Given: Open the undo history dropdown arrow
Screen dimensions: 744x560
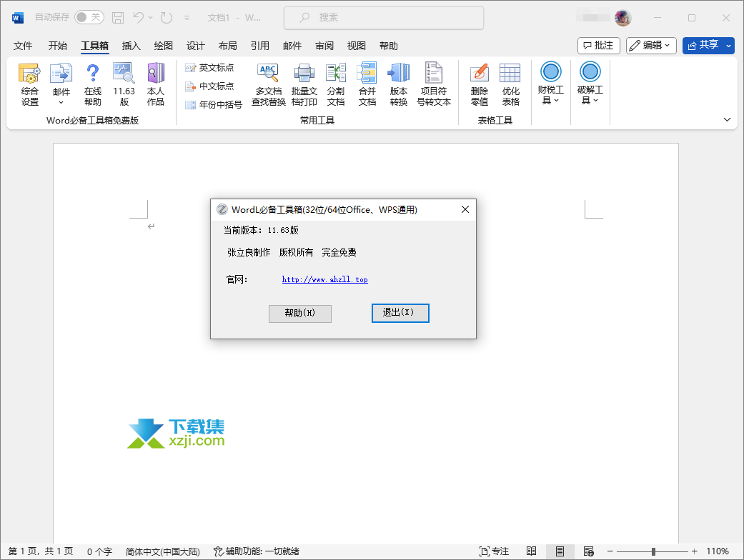Looking at the screenshot, I should 150,18.
